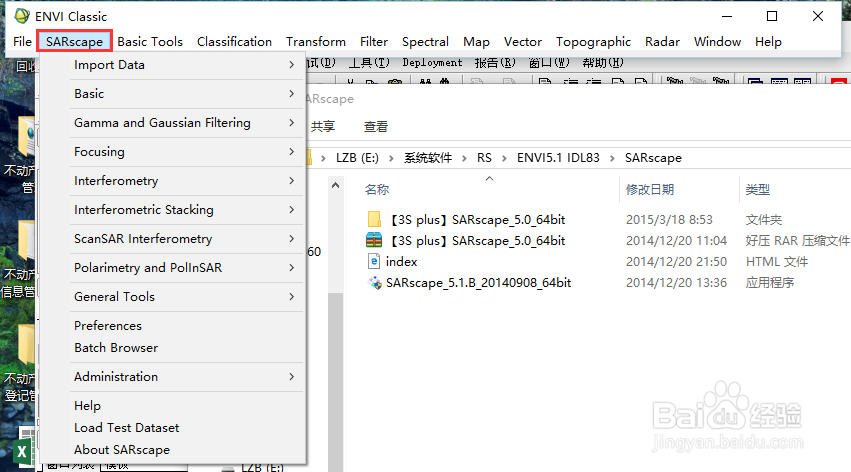Open the File menu in ENVI Classic
The image size is (851, 472).
click(22, 42)
